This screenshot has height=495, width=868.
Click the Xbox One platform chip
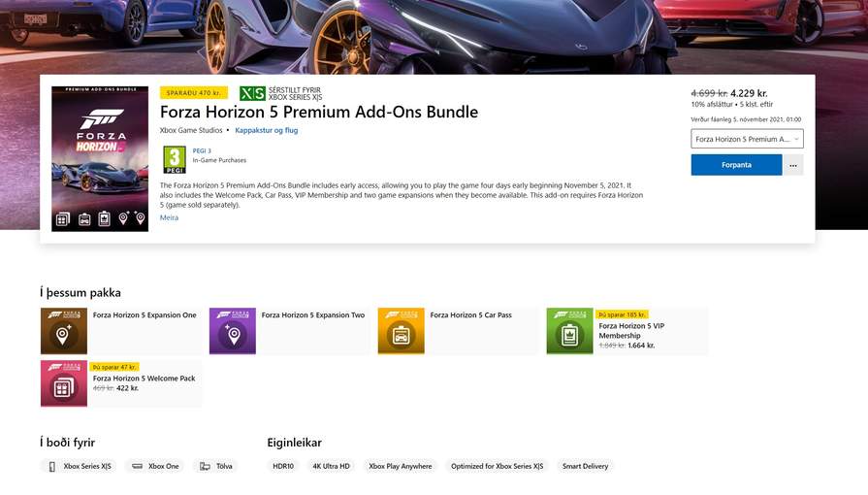[155, 466]
